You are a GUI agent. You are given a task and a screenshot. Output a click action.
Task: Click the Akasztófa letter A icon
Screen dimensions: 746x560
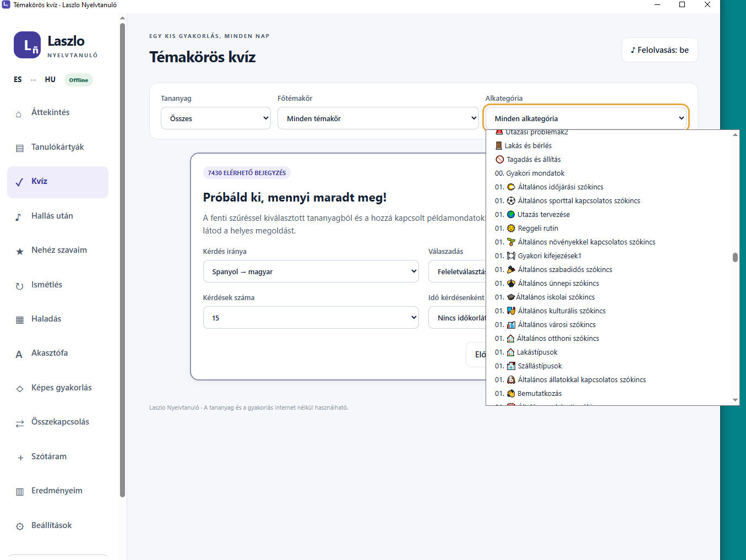(19, 354)
